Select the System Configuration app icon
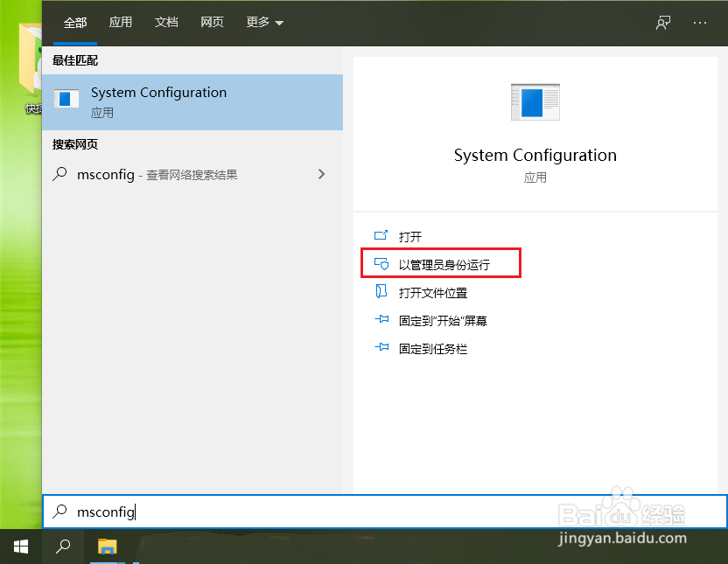728x564 pixels. (66, 99)
